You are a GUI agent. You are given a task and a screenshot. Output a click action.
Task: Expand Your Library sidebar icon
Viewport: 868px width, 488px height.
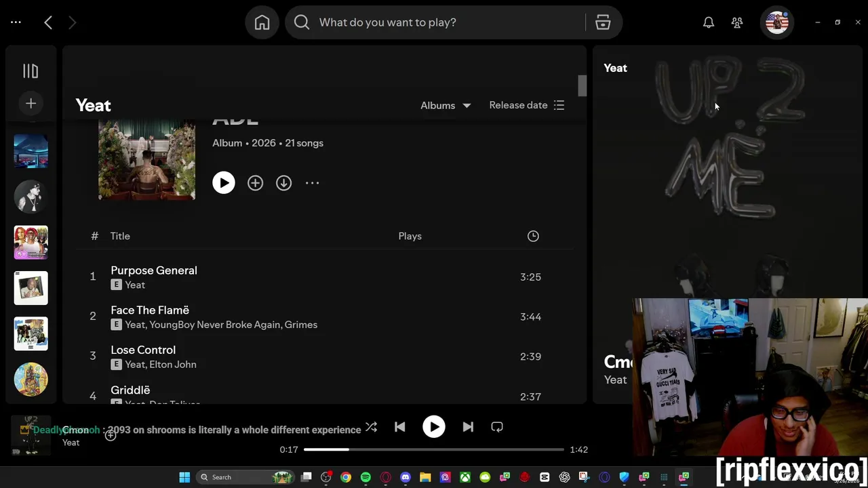tap(31, 71)
